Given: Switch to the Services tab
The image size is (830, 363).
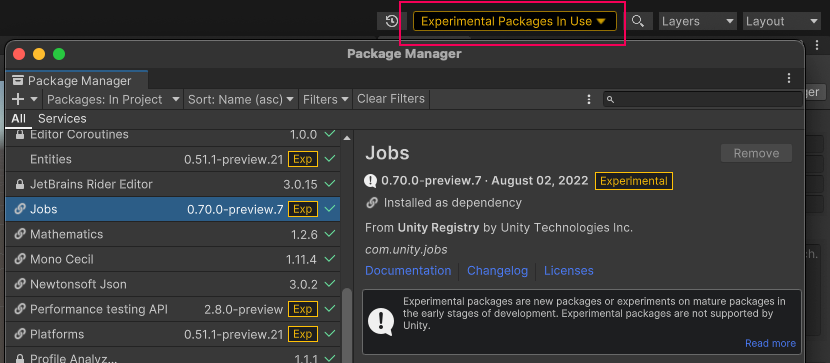Looking at the screenshot, I should pos(62,119).
